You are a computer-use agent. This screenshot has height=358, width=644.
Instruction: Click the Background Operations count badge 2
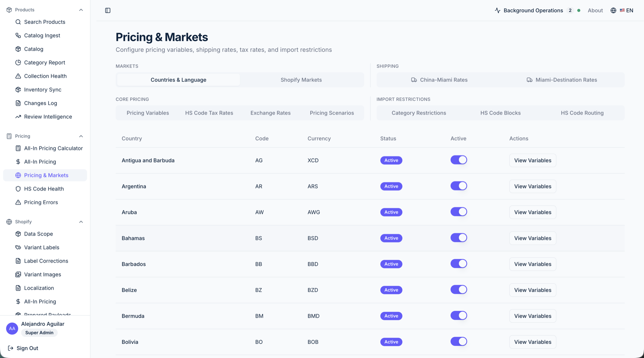click(x=570, y=10)
